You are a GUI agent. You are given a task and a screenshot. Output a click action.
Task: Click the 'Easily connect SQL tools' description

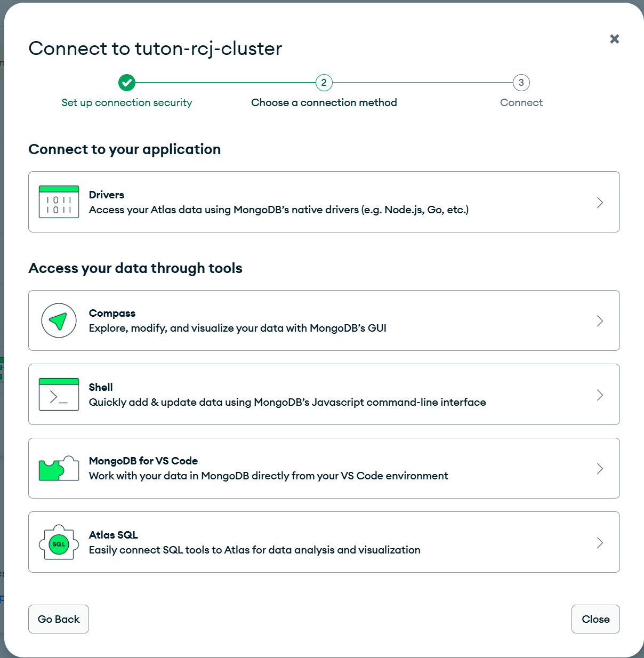click(255, 550)
